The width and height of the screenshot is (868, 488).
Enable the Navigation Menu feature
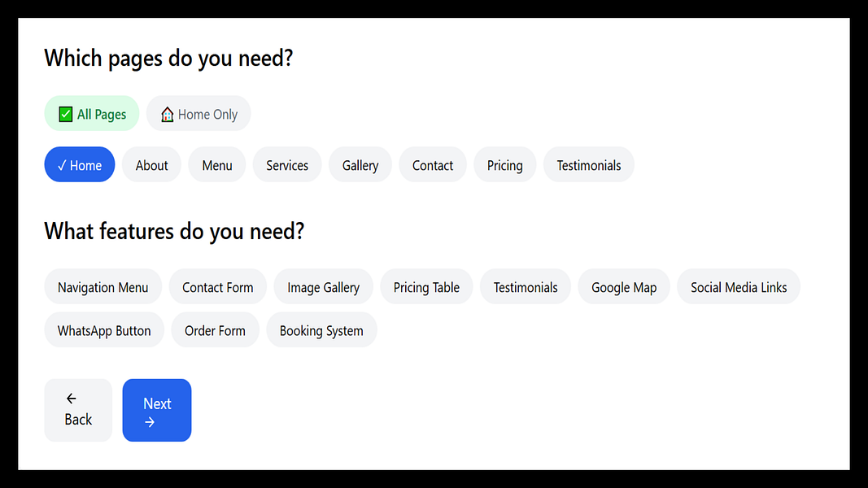tap(103, 286)
